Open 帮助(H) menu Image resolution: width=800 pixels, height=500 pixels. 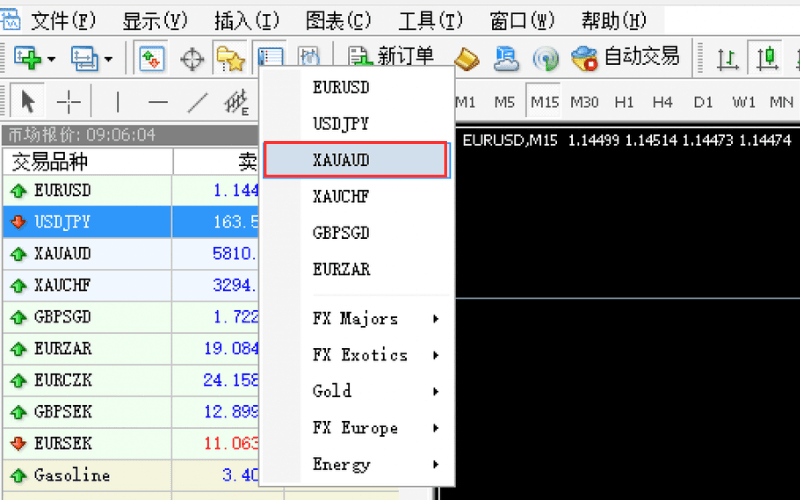[x=614, y=21]
